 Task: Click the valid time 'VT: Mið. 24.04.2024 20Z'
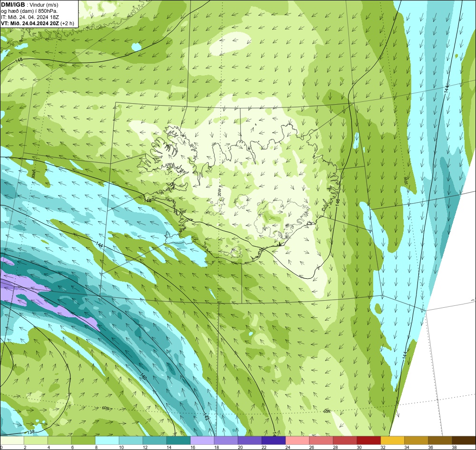pos(30,23)
